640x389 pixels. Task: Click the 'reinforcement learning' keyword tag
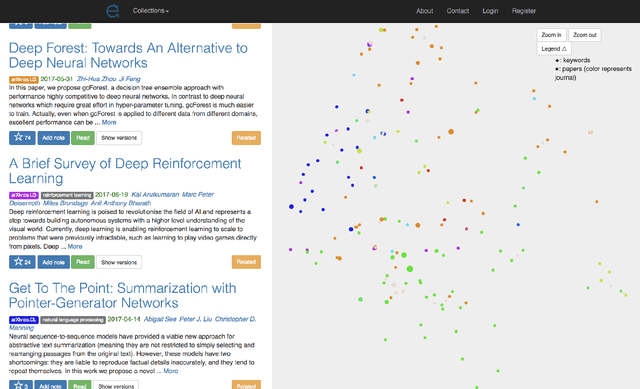(x=67, y=195)
